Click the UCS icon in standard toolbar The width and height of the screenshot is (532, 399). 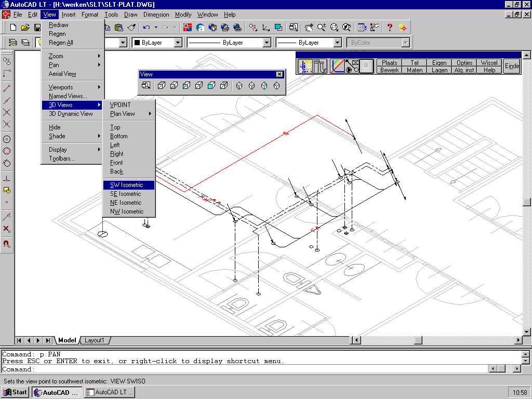pyautogui.click(x=265, y=28)
